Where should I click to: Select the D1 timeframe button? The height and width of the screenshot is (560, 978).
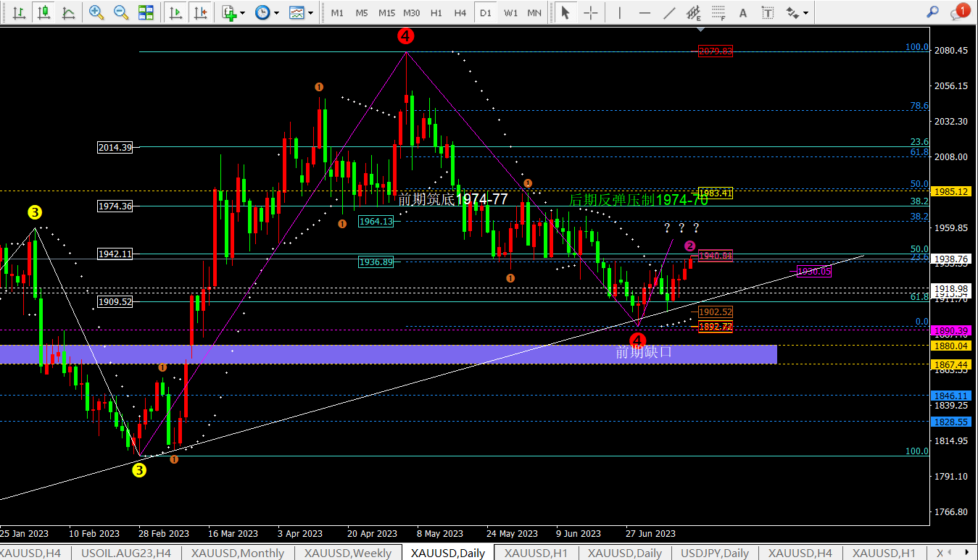coord(485,12)
